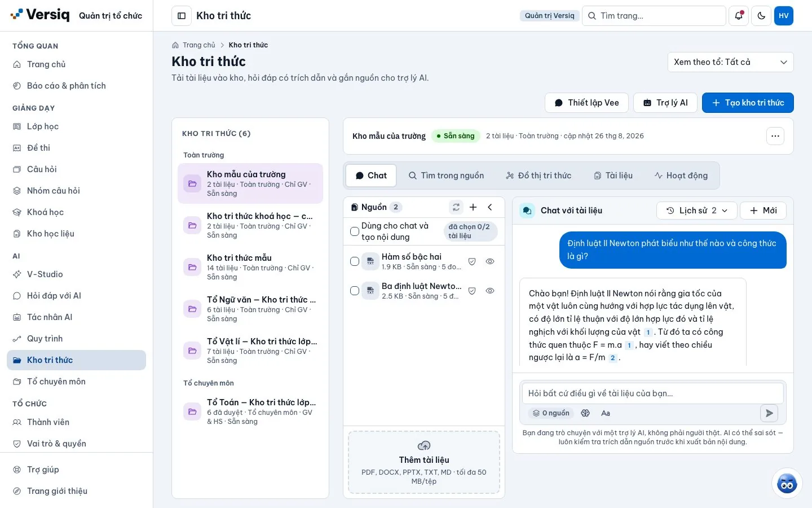
Task: Click the Trang chủ breadcrumb link
Action: coord(198,45)
